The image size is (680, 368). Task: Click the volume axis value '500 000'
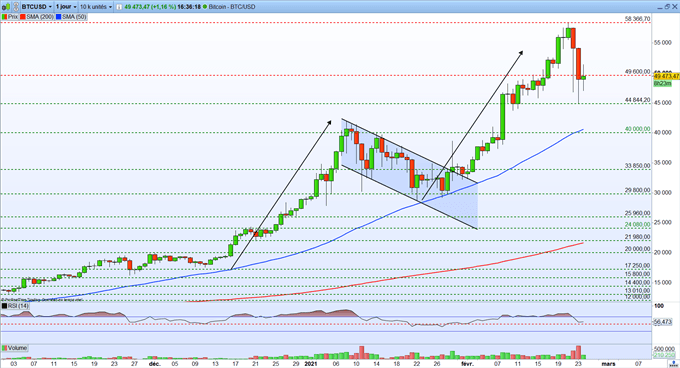pyautogui.click(x=664, y=348)
